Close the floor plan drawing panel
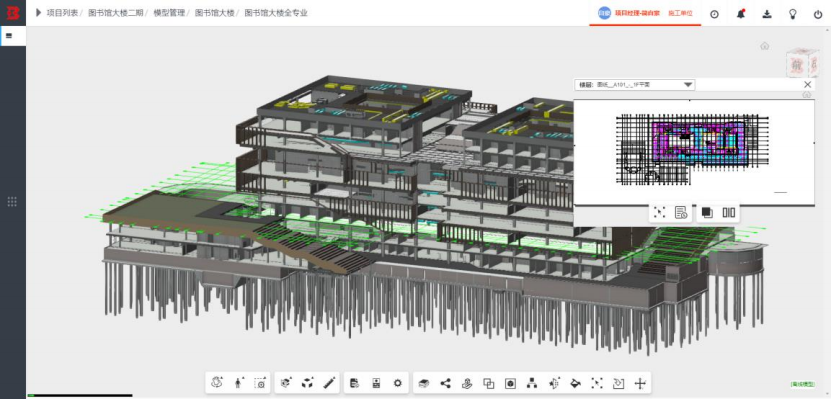 pos(808,84)
